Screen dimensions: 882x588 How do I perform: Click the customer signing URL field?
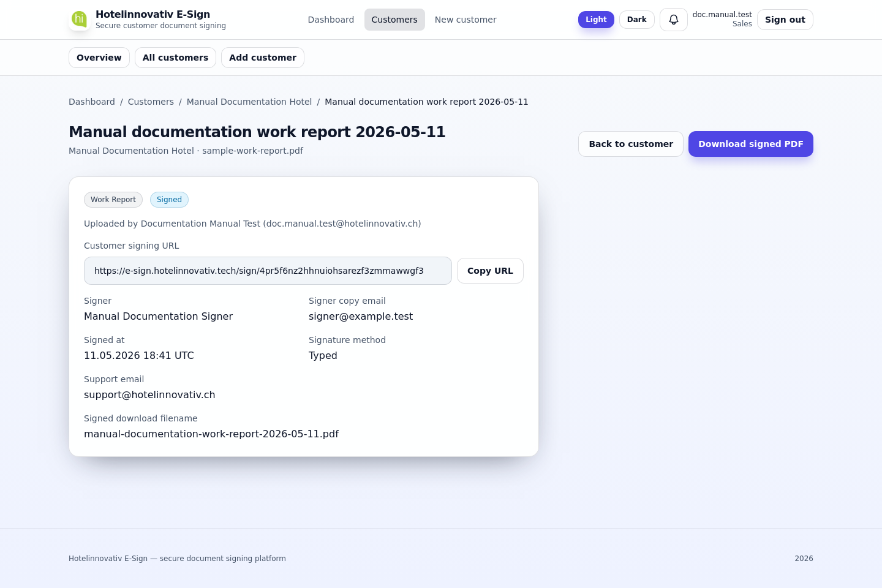pos(268,271)
